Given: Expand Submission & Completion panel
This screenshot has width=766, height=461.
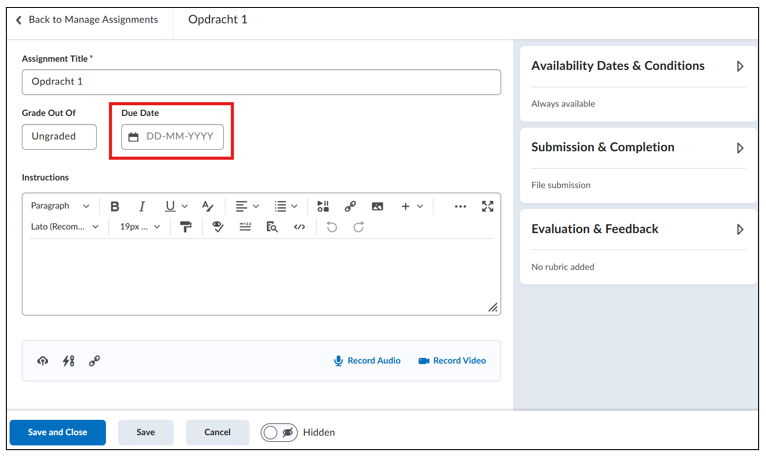Looking at the screenshot, I should pyautogui.click(x=638, y=147).
